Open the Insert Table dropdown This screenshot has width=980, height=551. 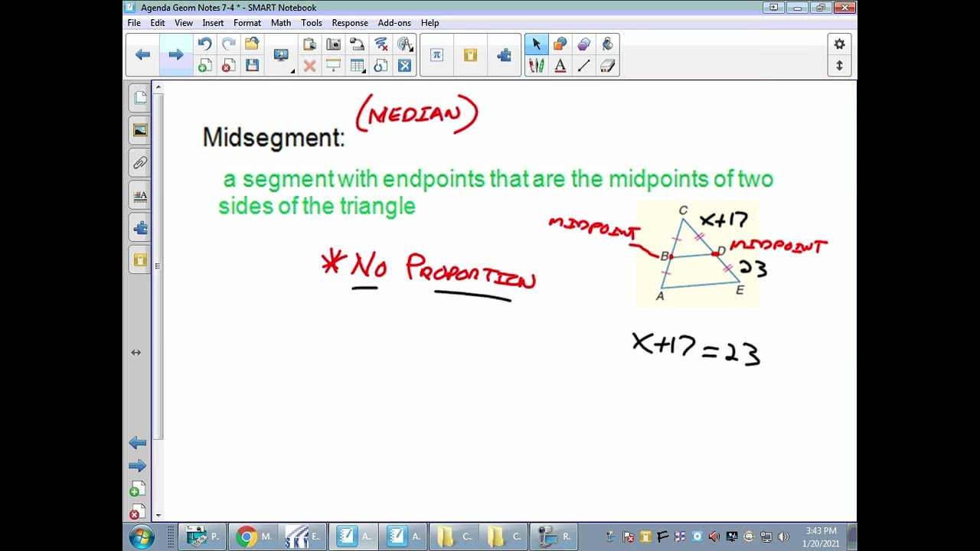[357, 67]
